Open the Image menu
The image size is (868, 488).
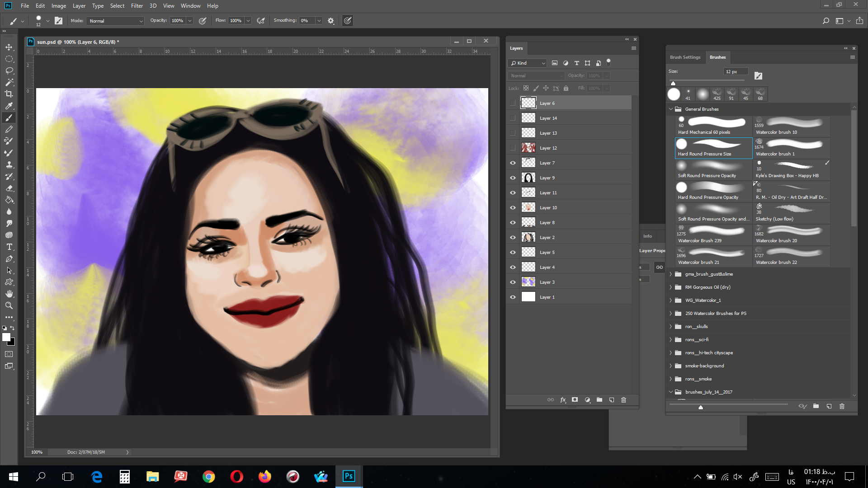point(59,6)
